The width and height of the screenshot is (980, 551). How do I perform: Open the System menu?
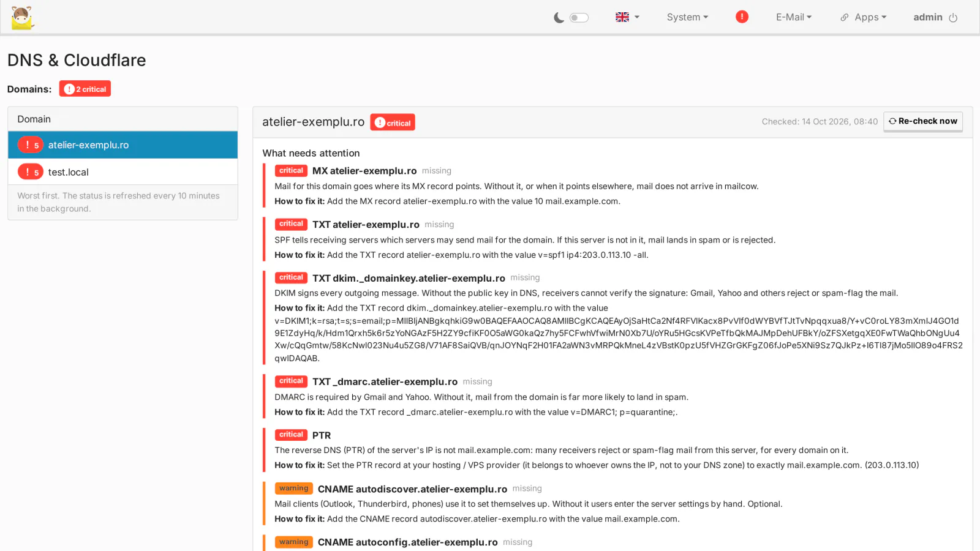click(687, 17)
